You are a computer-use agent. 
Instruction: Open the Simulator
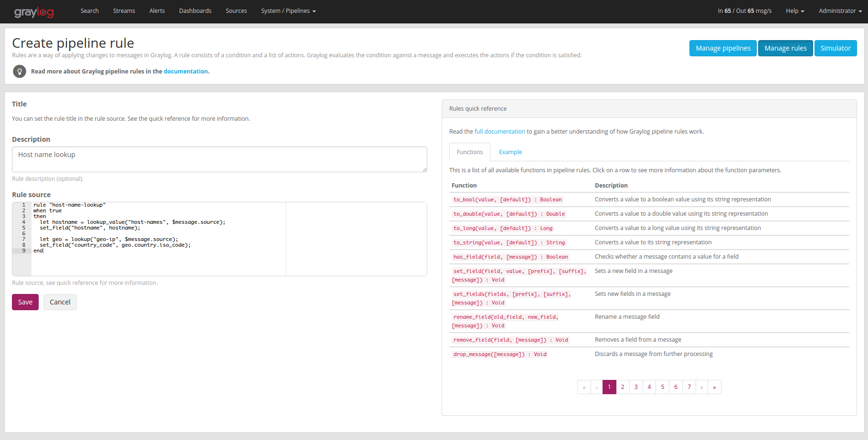coord(835,48)
